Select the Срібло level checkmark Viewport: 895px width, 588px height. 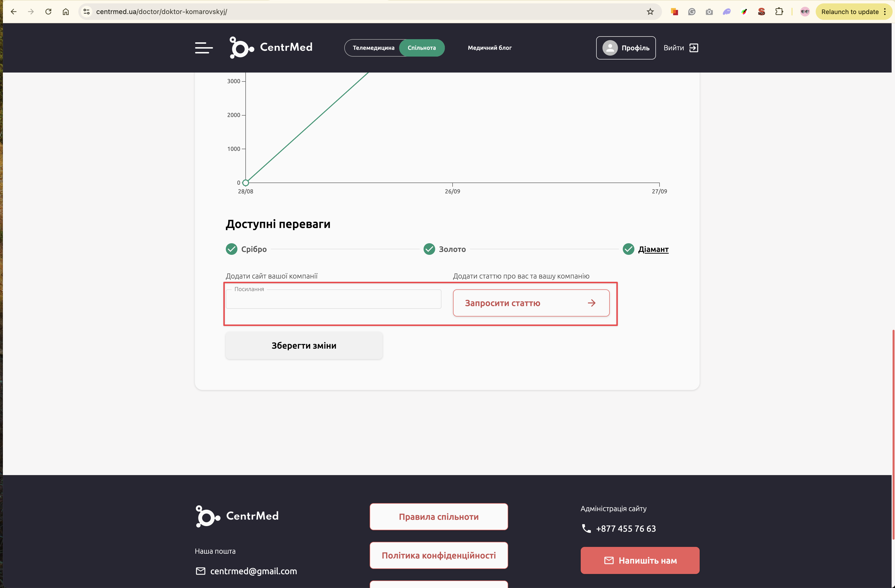point(232,249)
